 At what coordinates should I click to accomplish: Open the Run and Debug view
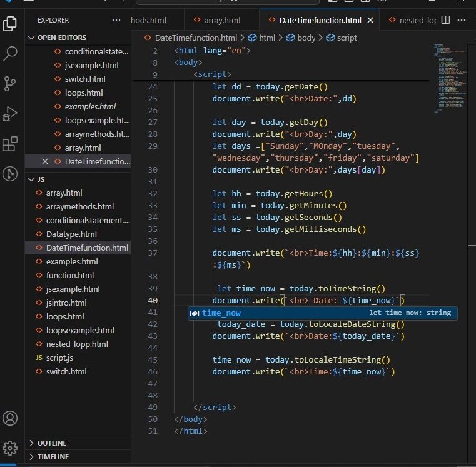10,114
